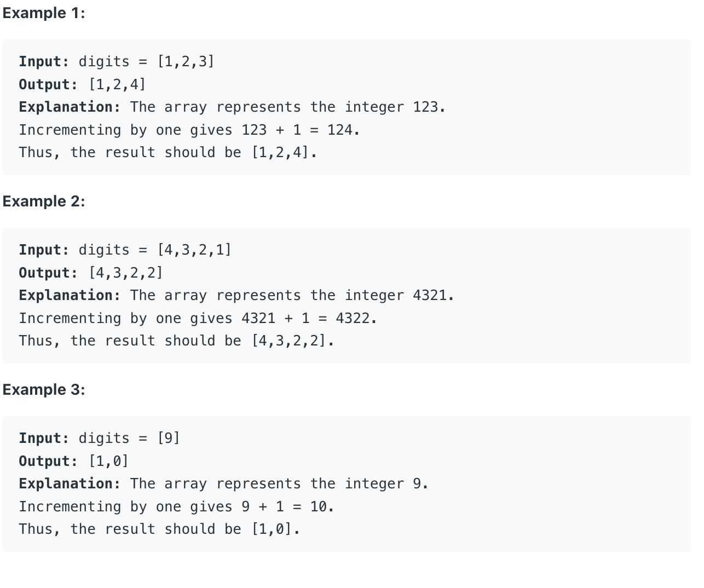Click the text "integer 9." in Example 3
704x588 pixels.
click(386, 483)
